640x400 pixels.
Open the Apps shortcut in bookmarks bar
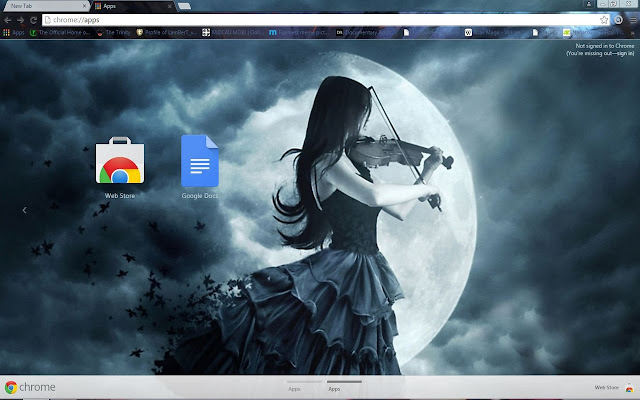(14, 33)
